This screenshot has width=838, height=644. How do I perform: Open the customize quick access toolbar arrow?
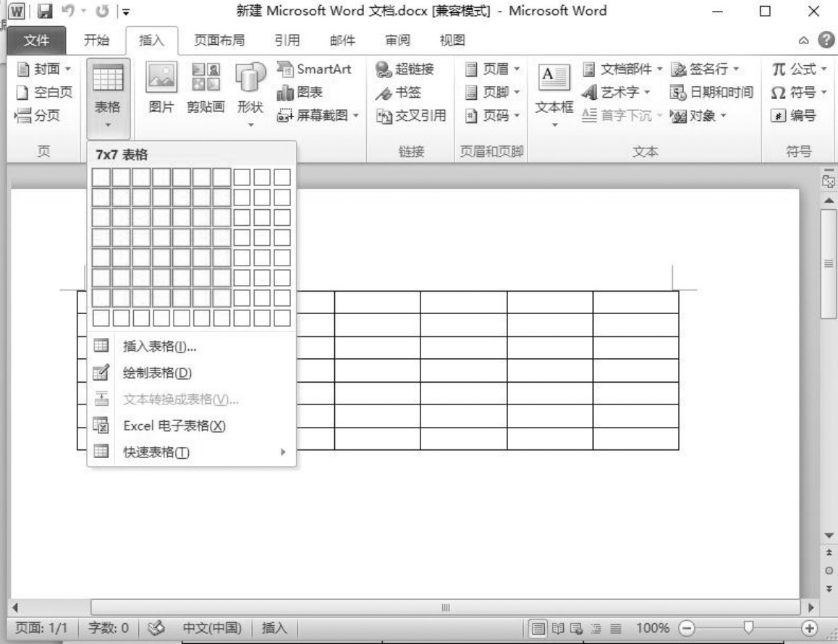(x=126, y=12)
